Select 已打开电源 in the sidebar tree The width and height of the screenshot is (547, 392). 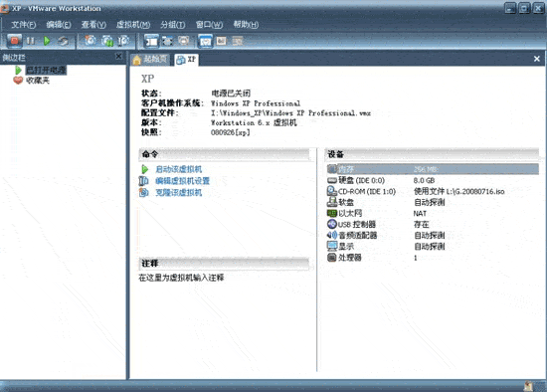(46, 70)
